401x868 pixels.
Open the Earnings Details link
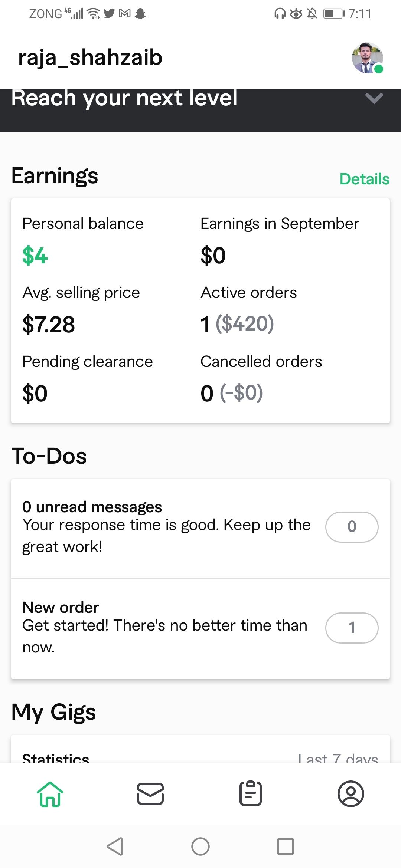pos(365,179)
